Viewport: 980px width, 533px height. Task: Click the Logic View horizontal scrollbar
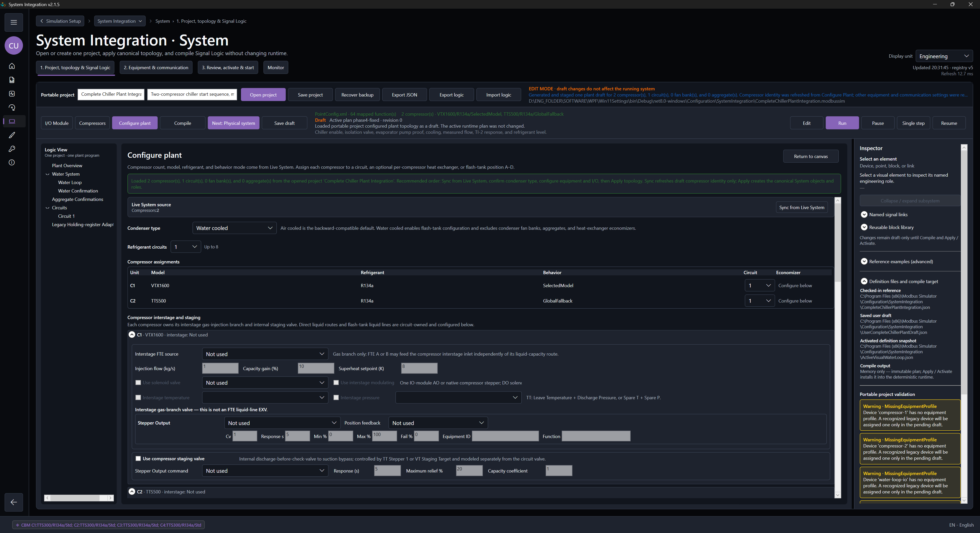(79, 498)
